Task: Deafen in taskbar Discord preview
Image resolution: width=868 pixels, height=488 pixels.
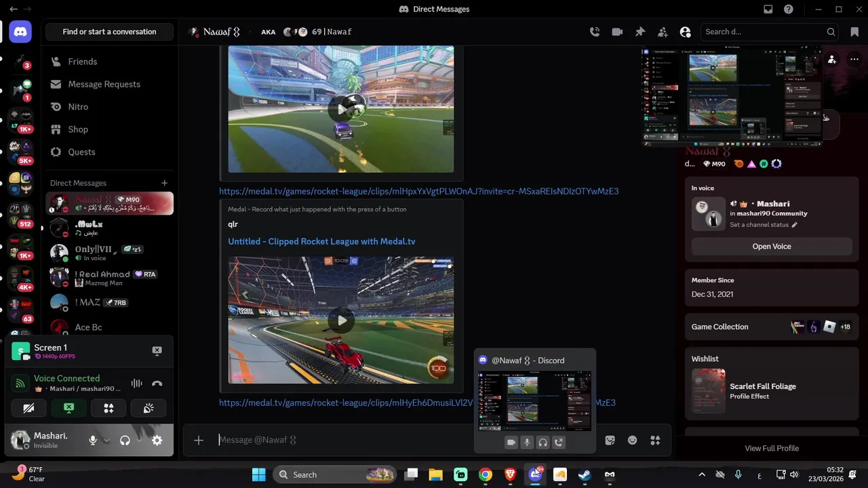Action: click(542, 443)
